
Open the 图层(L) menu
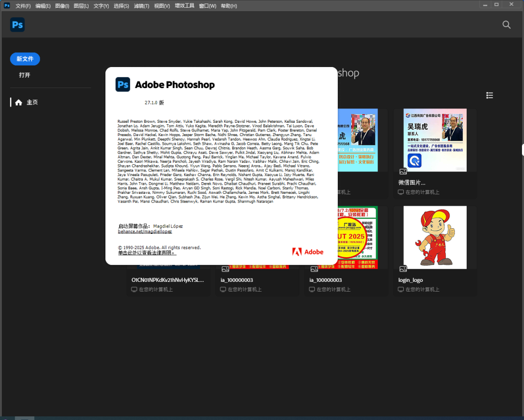[81, 6]
